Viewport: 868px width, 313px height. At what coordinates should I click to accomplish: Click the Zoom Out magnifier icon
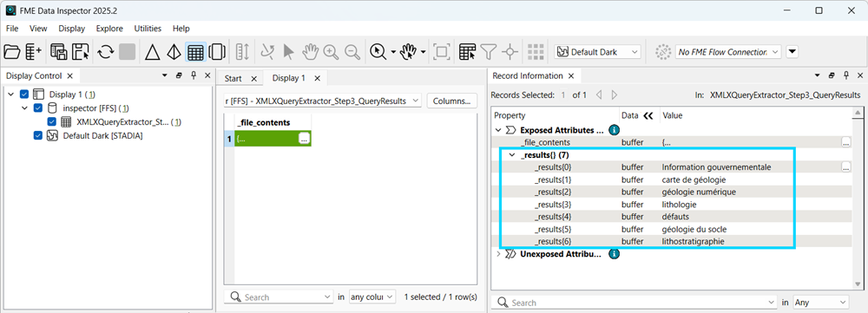coord(352,52)
